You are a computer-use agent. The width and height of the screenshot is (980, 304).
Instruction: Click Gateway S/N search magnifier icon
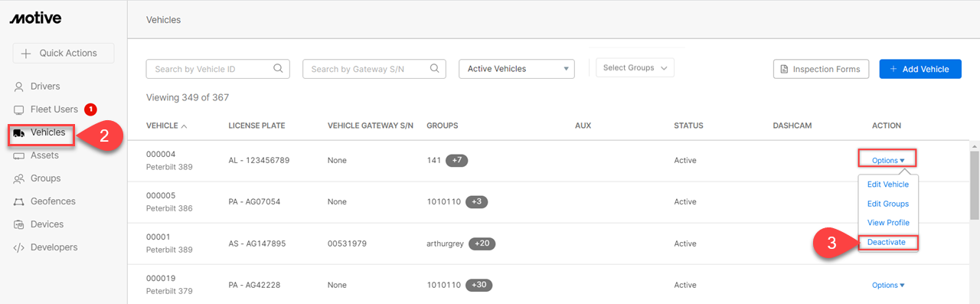435,68
